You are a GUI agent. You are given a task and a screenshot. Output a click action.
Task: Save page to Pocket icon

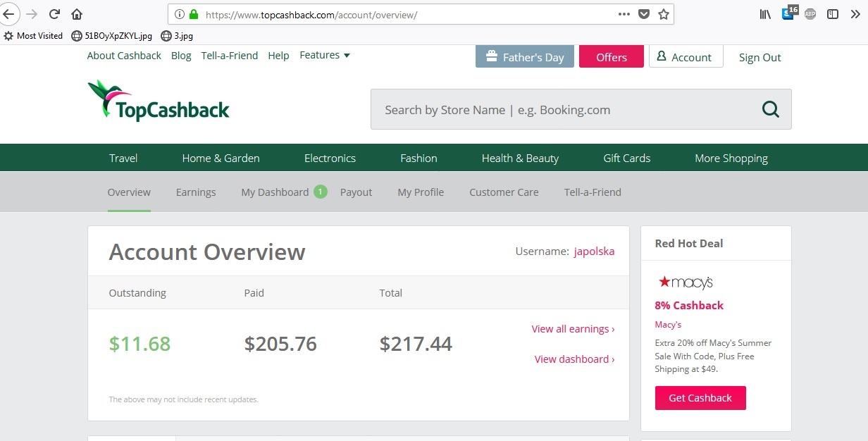644,14
